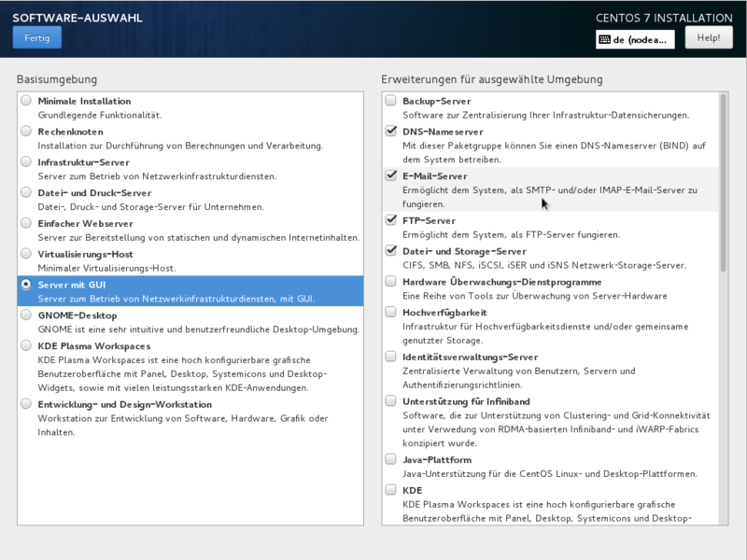Viewport: 747px width, 560px height.
Task: Choose Infrastruktur-Server environment
Action: pyautogui.click(x=26, y=161)
